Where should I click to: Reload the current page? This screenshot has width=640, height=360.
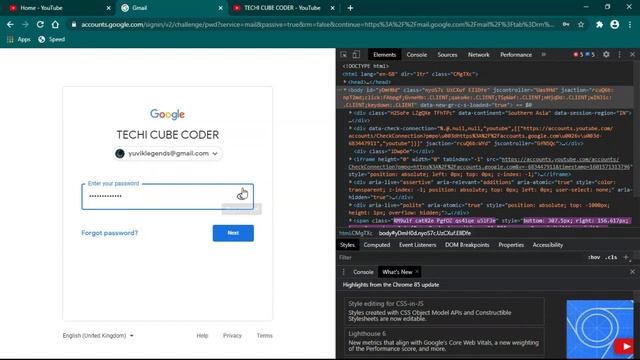(40, 24)
